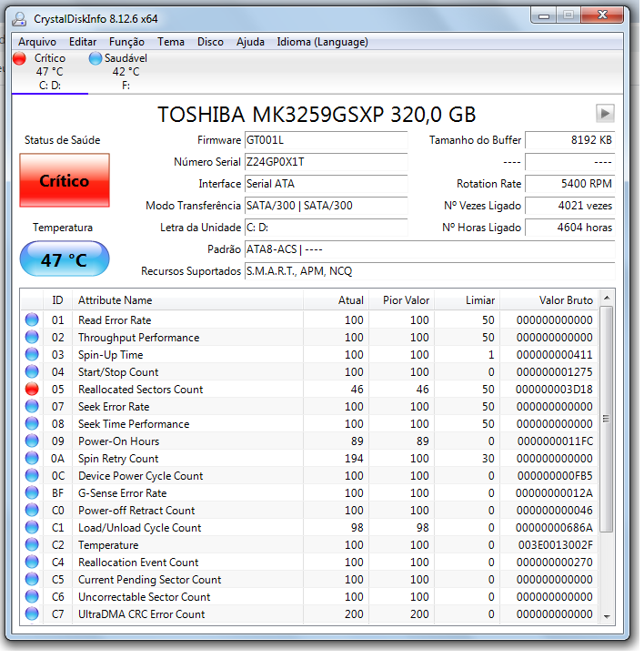
Task: Open the Idioma (Language) menu
Action: click(324, 42)
